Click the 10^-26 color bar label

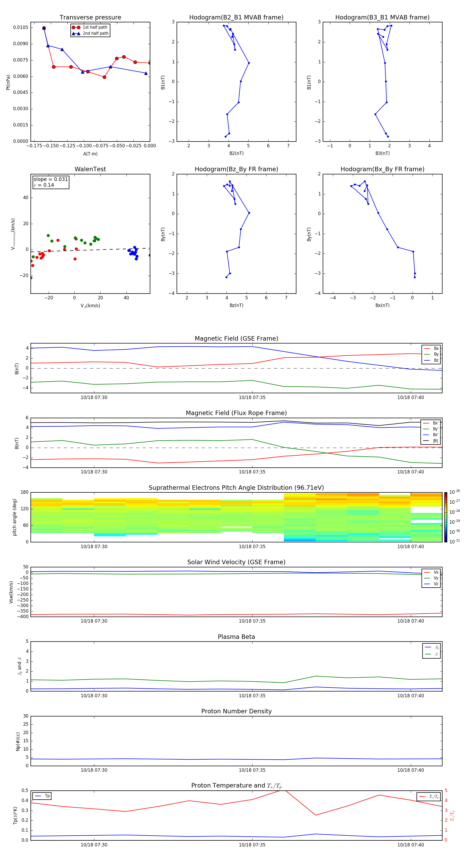point(455,492)
